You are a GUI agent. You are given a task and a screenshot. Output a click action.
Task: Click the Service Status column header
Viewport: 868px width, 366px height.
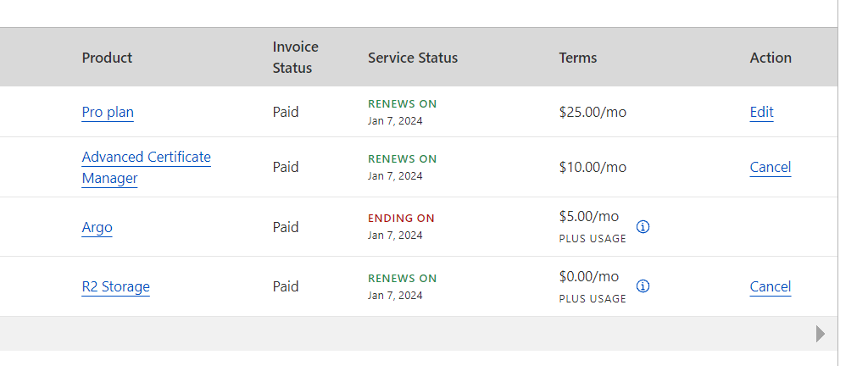[413, 58]
